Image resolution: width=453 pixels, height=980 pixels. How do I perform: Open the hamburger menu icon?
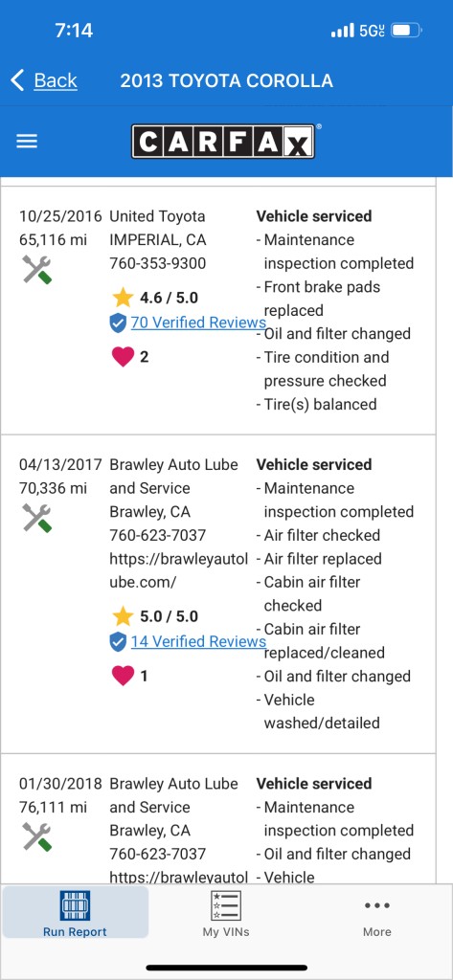[x=27, y=142]
